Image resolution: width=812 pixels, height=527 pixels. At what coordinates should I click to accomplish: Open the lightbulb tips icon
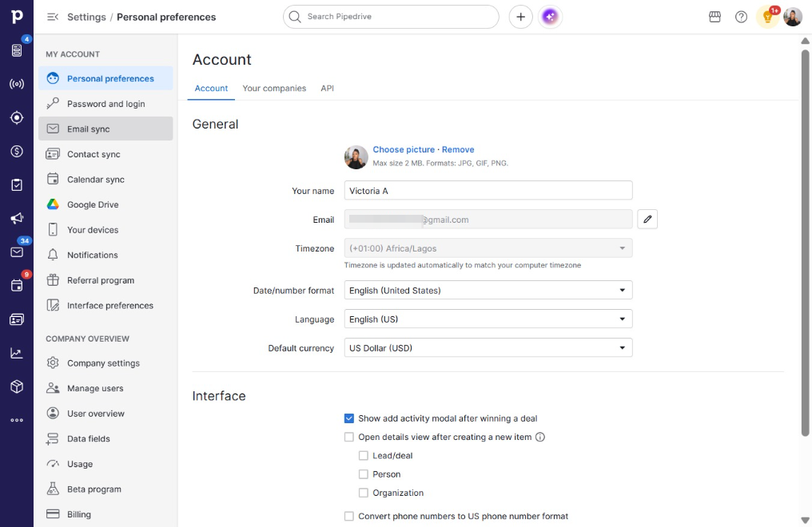coord(767,17)
